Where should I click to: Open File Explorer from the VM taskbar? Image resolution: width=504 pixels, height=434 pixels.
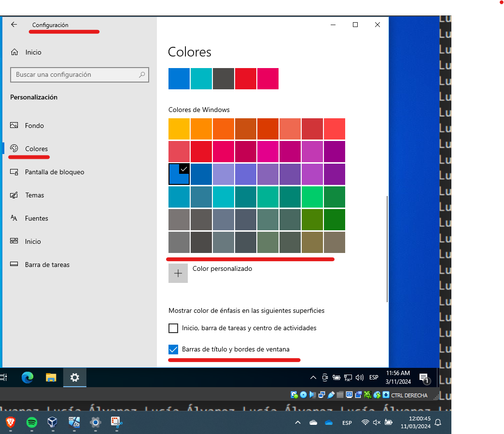click(x=51, y=378)
